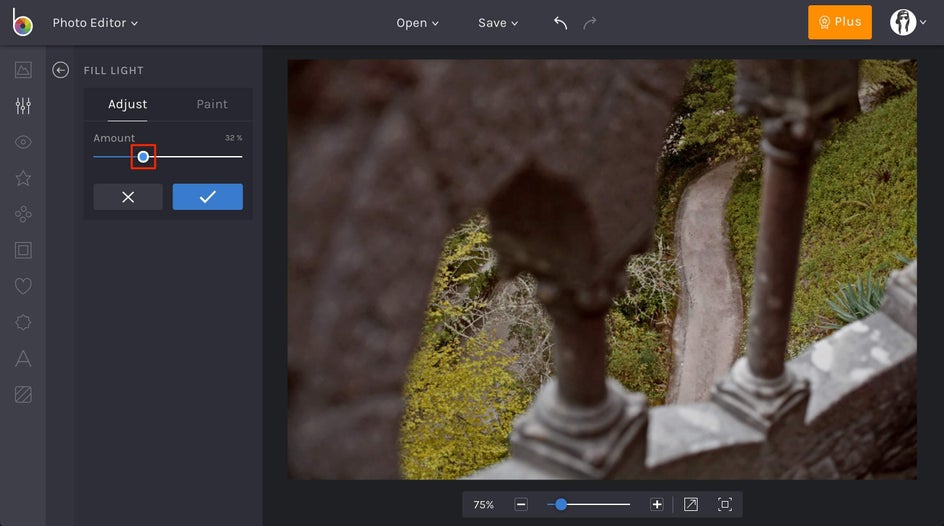Open the Save menu dropdown

click(x=498, y=23)
